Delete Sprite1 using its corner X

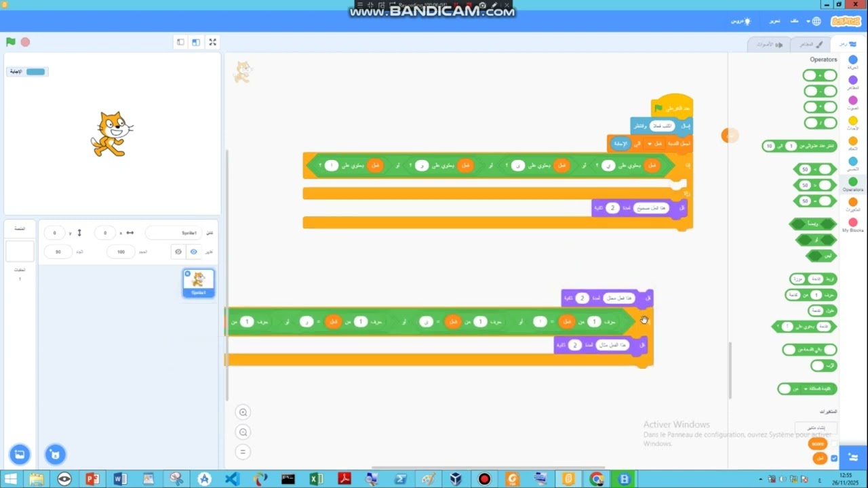[188, 274]
